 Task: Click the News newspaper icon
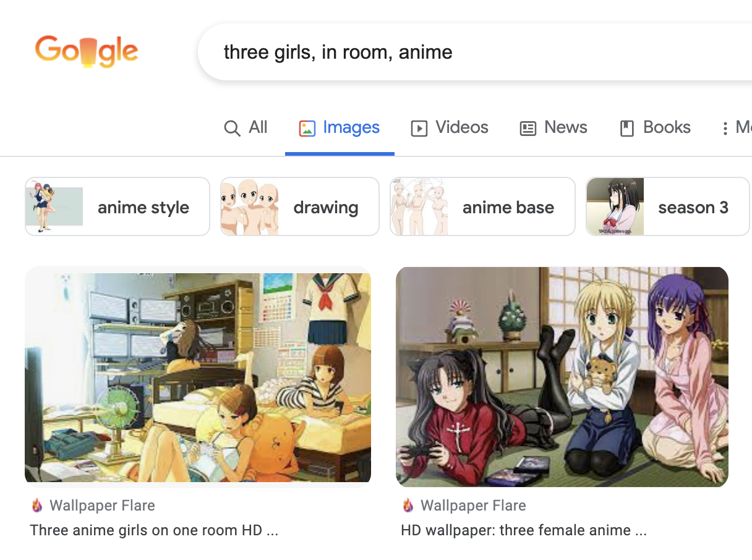(528, 129)
